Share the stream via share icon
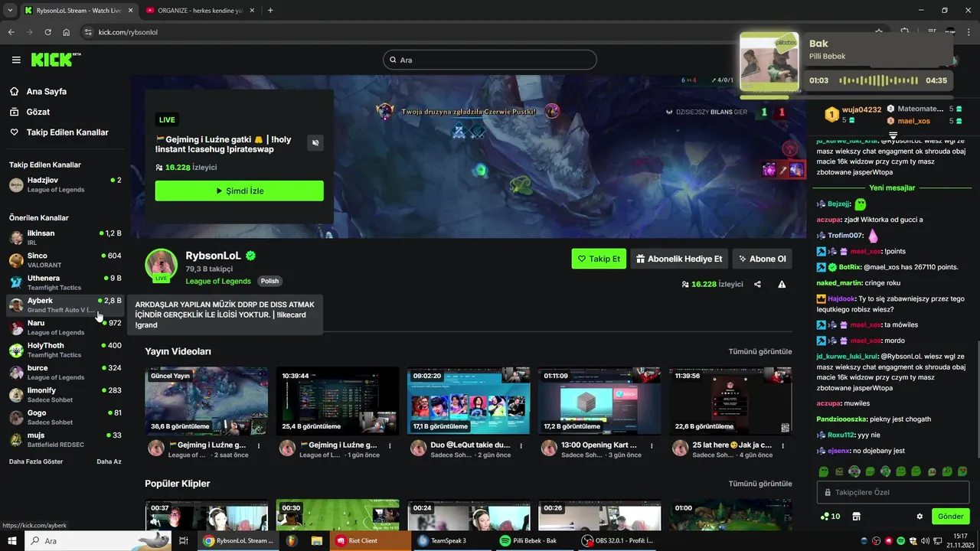 pos(757,284)
